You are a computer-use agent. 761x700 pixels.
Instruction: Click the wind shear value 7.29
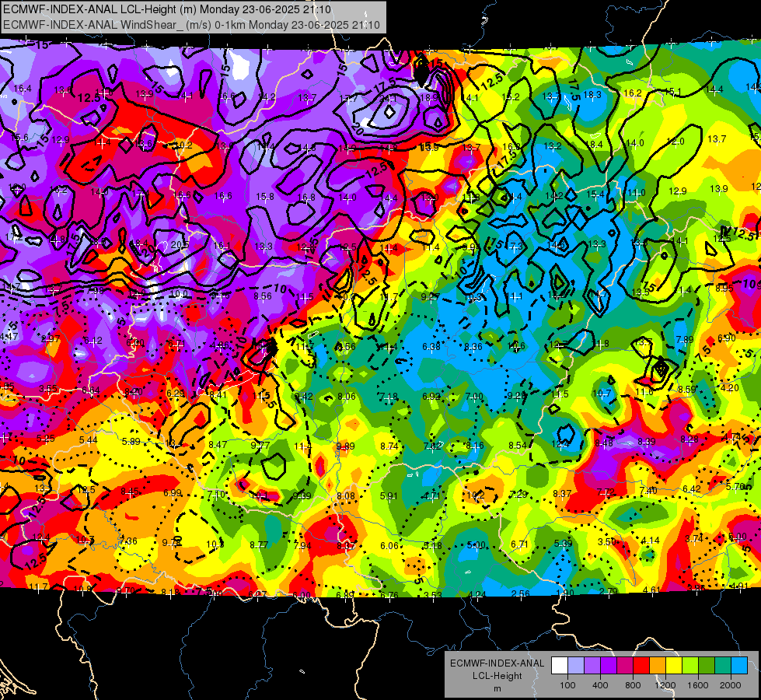(518, 495)
